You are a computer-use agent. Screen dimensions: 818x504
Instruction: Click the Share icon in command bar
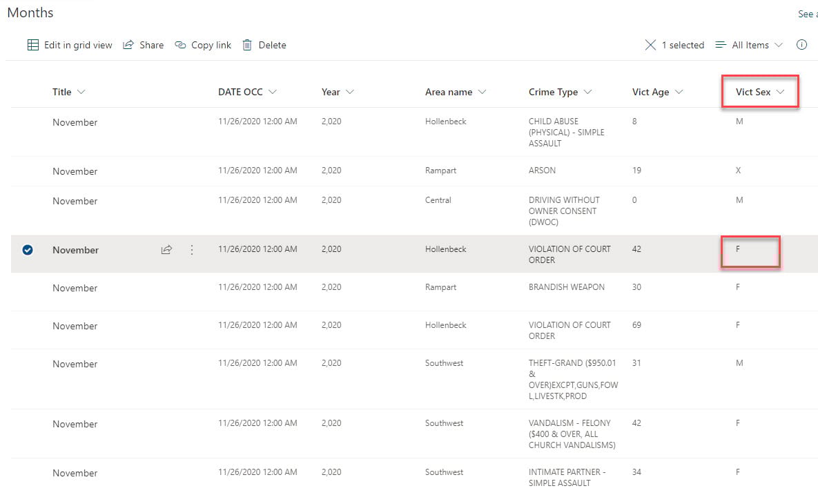(x=128, y=45)
